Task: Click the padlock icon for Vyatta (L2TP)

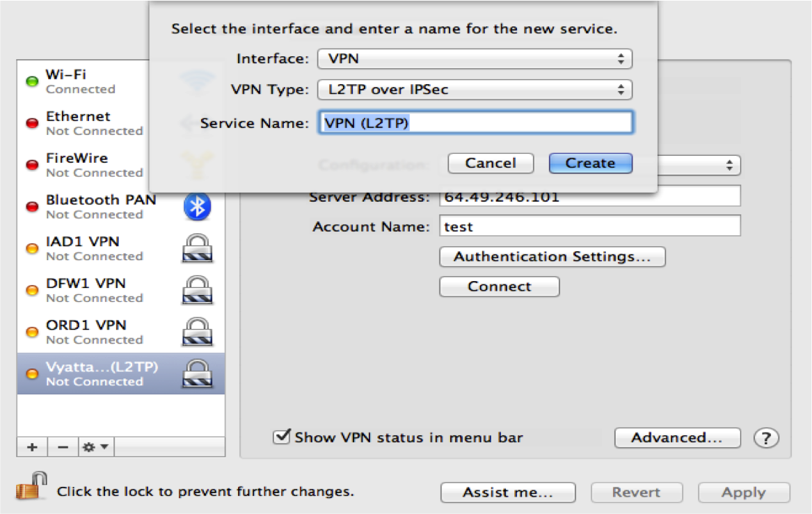Action: [198, 374]
